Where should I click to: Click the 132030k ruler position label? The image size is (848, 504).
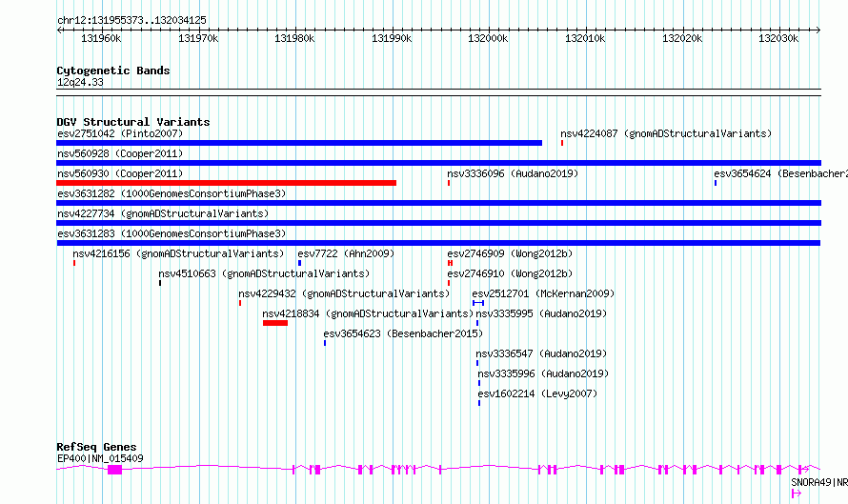pyautogui.click(x=778, y=38)
